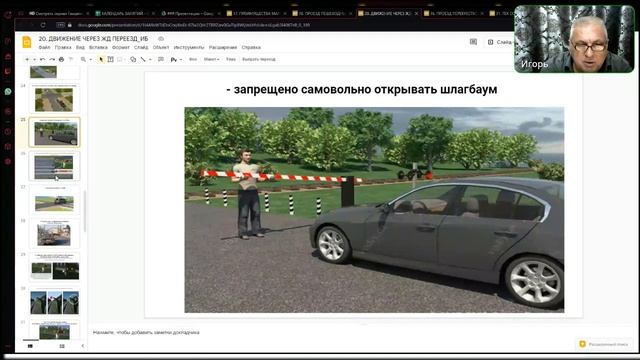
Task: Click the undo arrow in toolbar
Action: (x=42, y=60)
